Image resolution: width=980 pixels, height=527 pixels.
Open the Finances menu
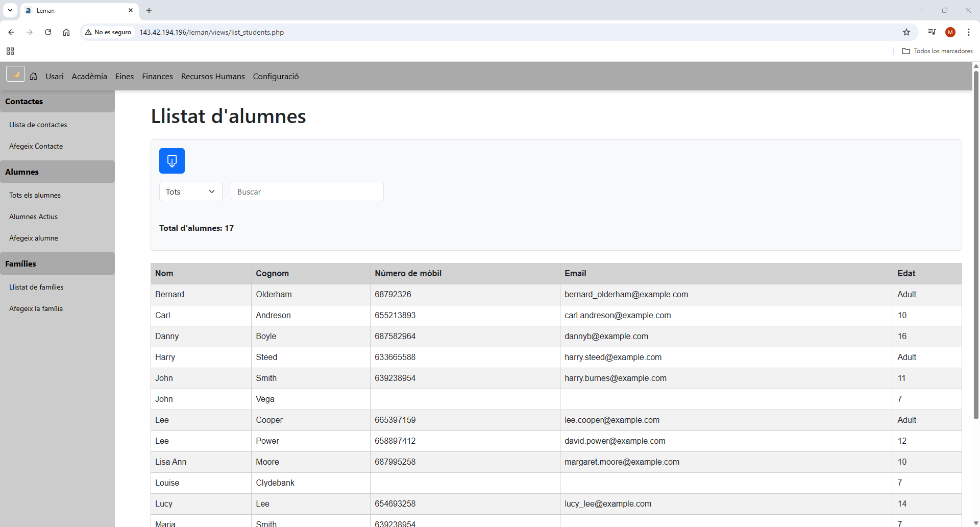pos(157,76)
